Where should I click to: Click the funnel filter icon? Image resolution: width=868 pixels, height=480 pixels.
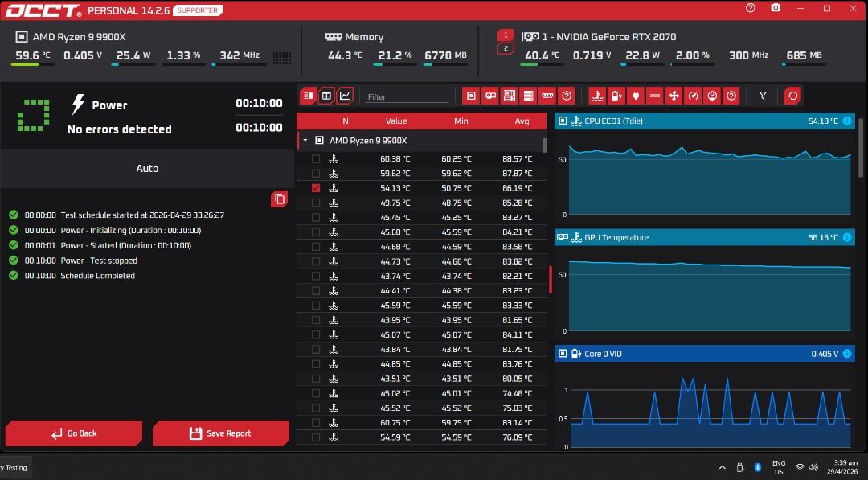[763, 96]
